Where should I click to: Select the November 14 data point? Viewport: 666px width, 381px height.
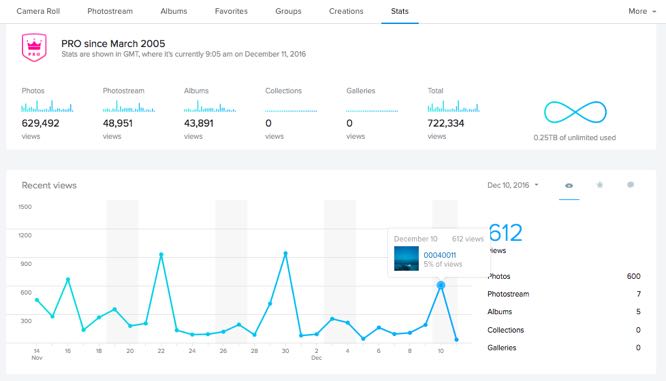point(37,300)
